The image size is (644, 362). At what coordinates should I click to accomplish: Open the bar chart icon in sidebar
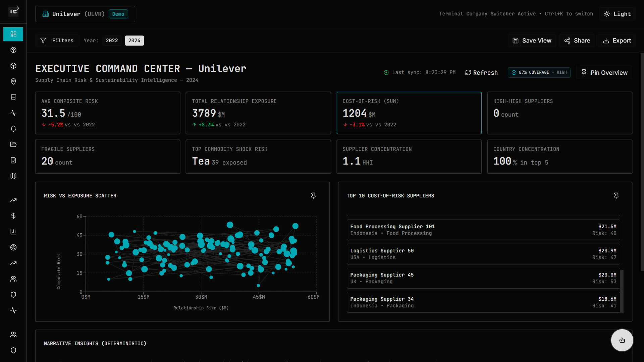tap(13, 232)
